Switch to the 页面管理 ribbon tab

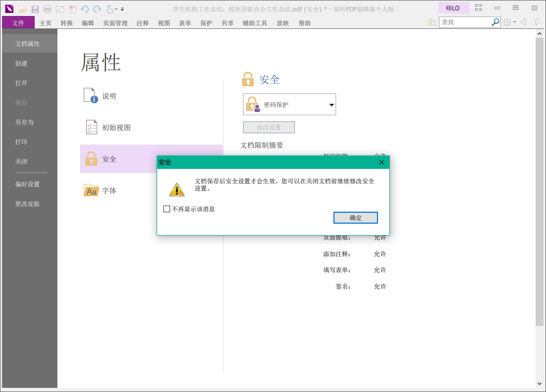(115, 23)
